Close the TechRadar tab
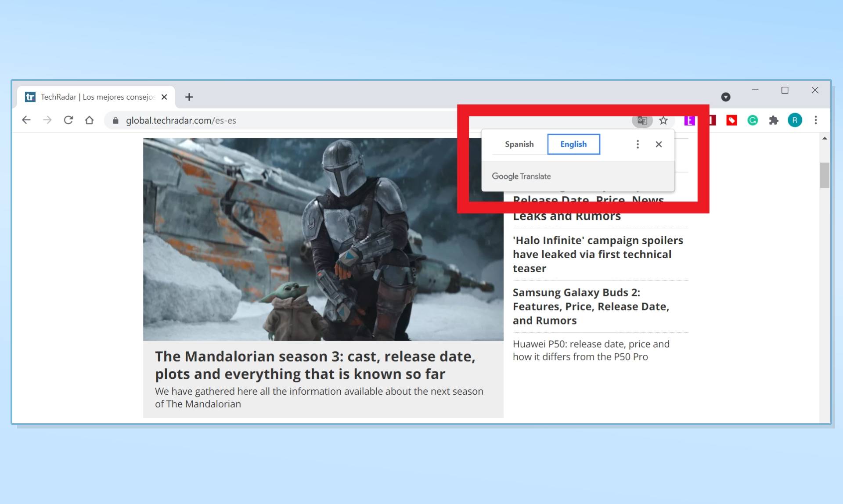Viewport: 843px width, 504px height. click(164, 97)
